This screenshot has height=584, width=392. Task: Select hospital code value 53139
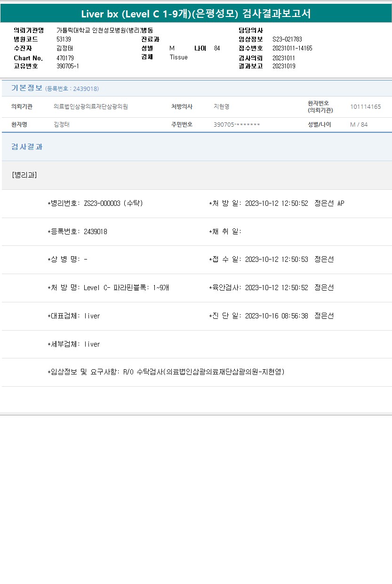(x=64, y=39)
